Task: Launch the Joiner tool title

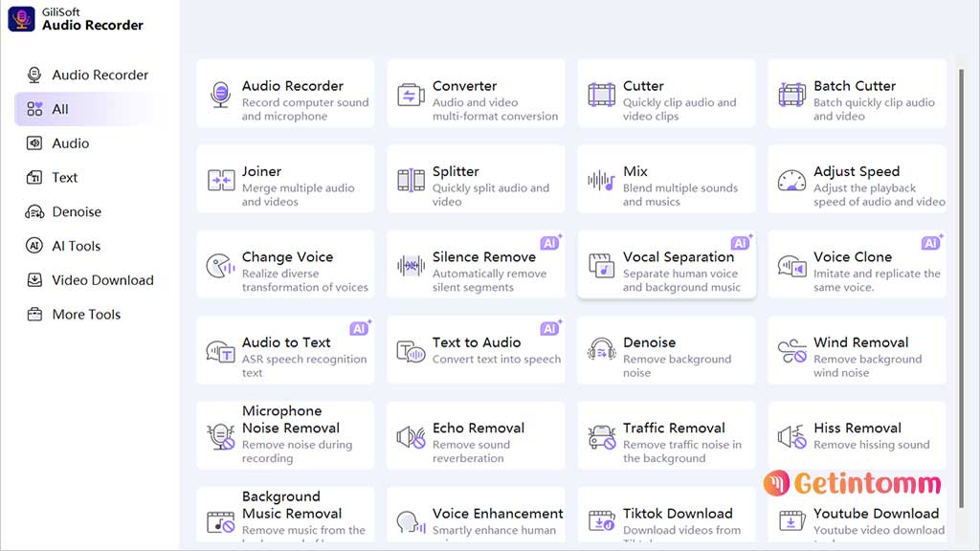Action: click(x=261, y=172)
